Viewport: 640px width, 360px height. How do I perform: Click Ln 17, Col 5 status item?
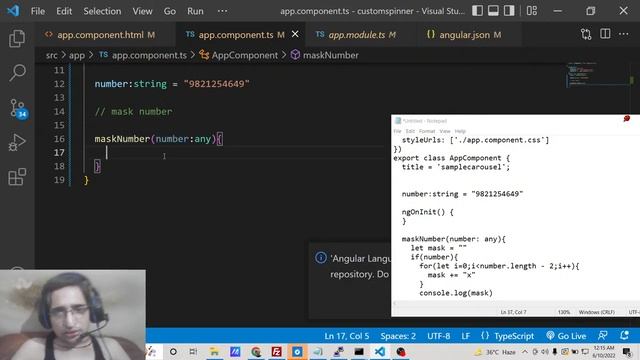tap(347, 336)
